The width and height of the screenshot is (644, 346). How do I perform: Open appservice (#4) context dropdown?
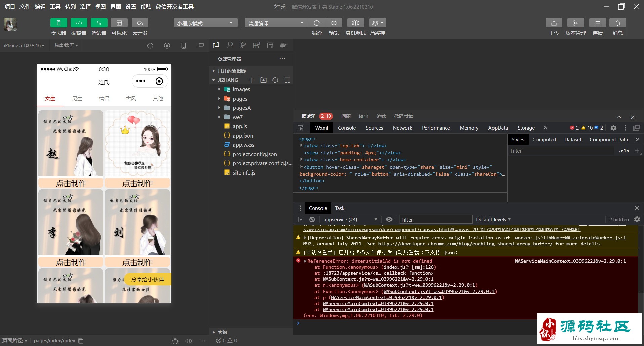[350, 220]
